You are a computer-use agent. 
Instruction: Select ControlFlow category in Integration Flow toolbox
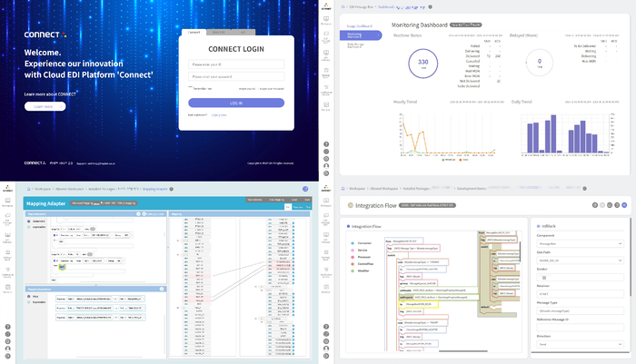click(x=363, y=264)
